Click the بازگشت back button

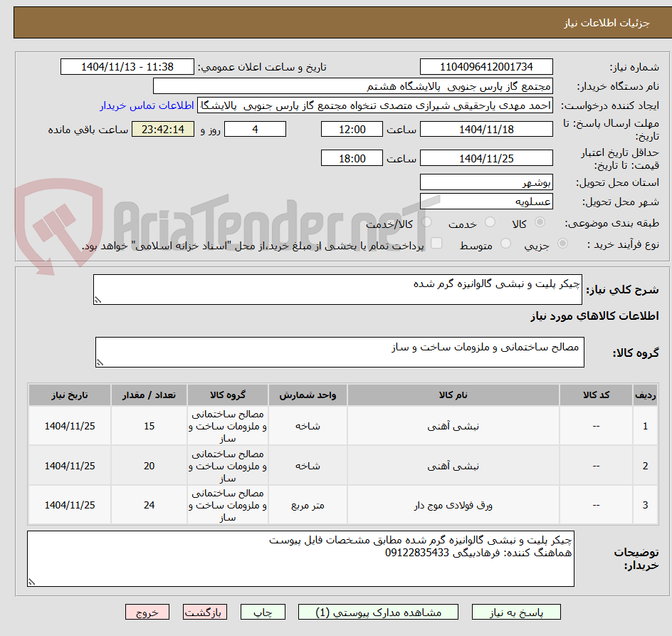tap(205, 612)
